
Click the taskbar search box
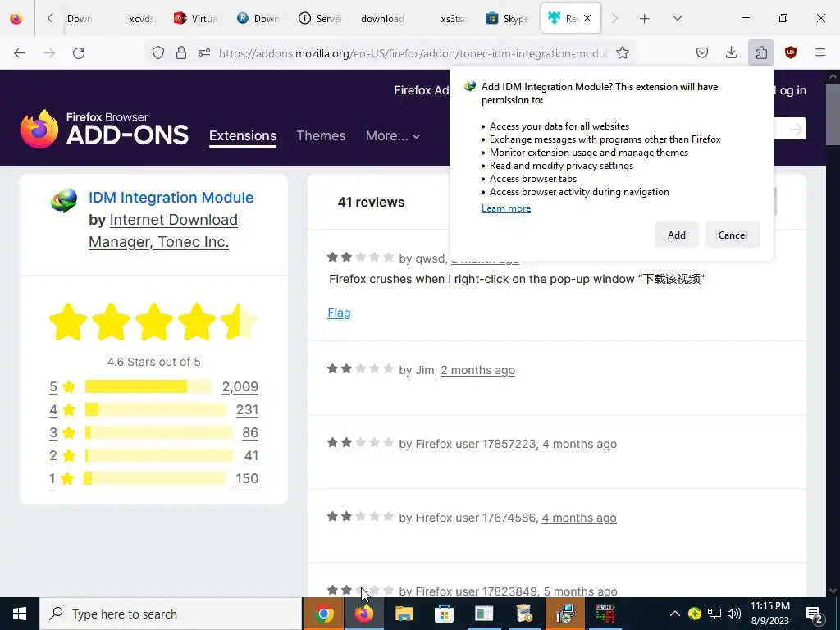point(171,614)
